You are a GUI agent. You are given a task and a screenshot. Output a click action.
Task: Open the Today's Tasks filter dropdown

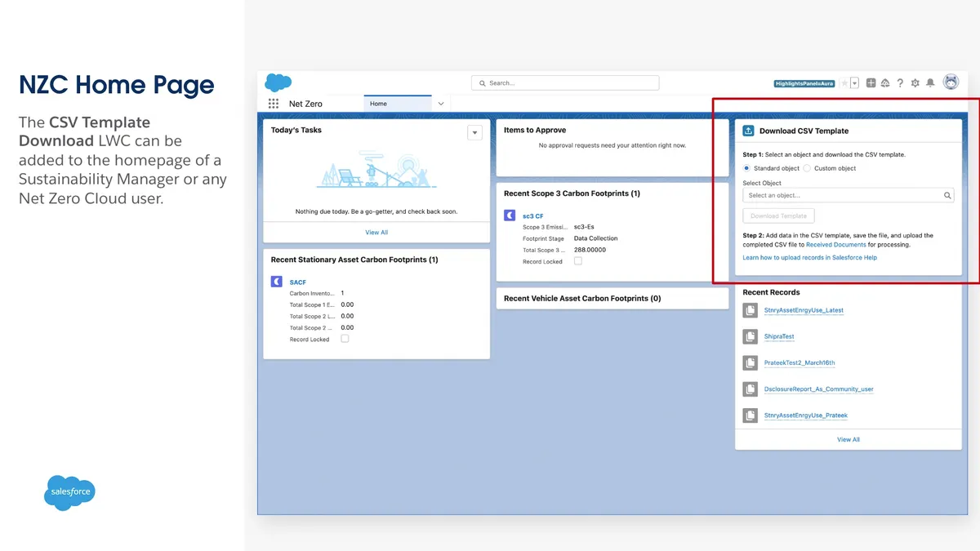pos(474,133)
